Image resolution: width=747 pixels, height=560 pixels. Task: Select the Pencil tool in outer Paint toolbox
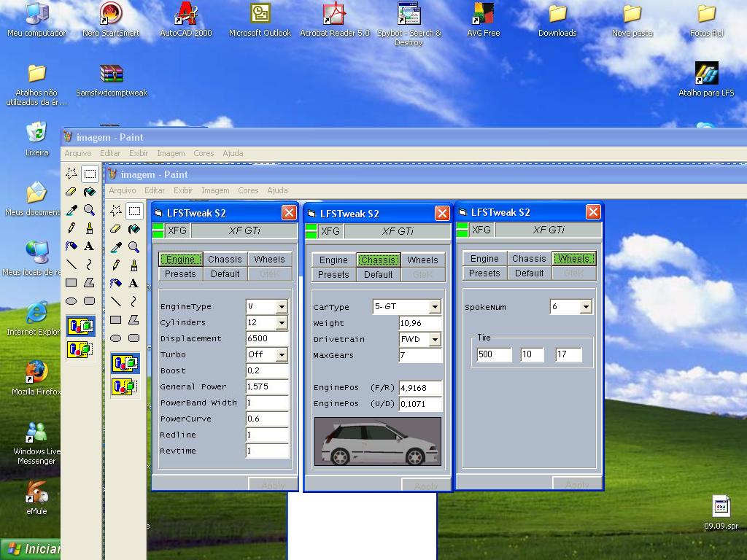click(x=71, y=227)
